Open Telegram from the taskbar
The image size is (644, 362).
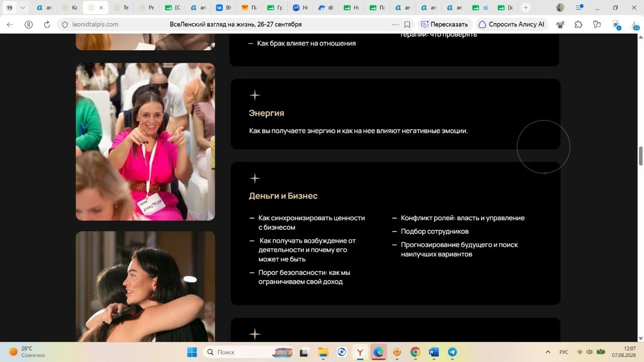[452, 352]
